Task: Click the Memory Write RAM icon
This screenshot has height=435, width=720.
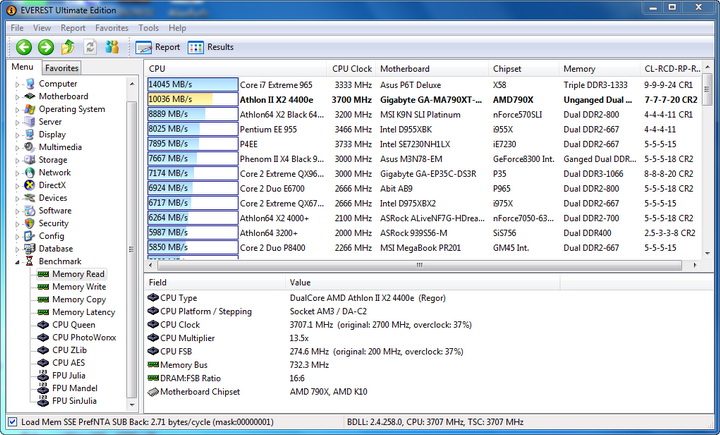Action: point(43,287)
